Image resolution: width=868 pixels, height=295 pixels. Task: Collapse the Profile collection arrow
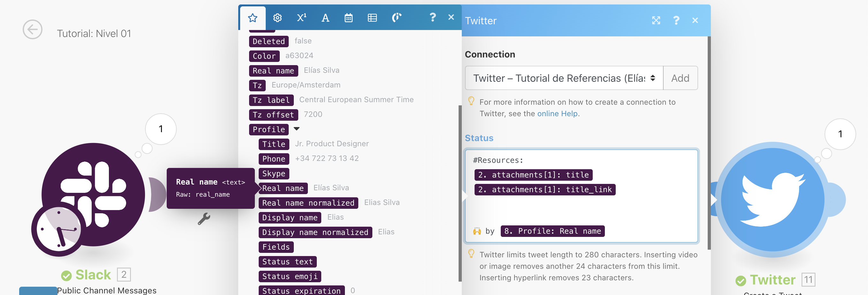297,129
